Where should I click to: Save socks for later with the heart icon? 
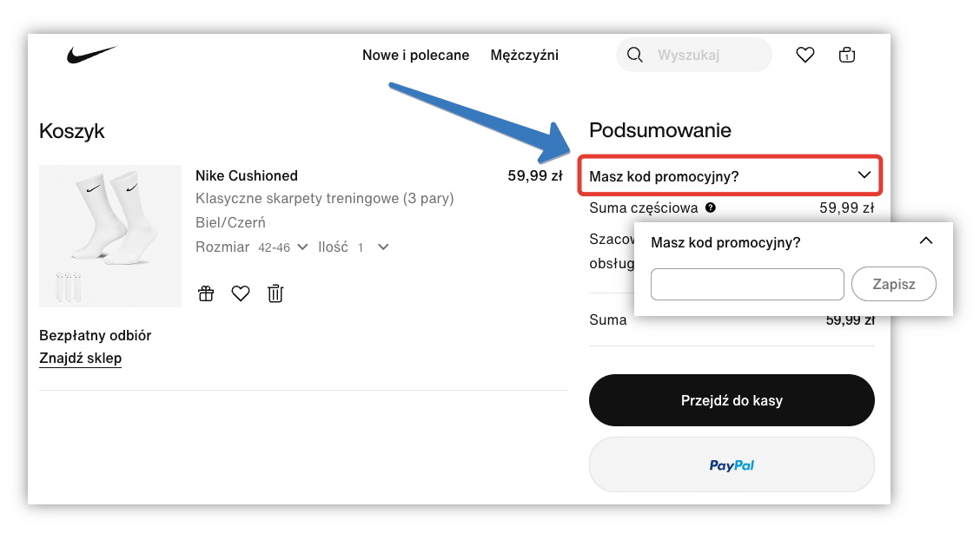(x=241, y=293)
